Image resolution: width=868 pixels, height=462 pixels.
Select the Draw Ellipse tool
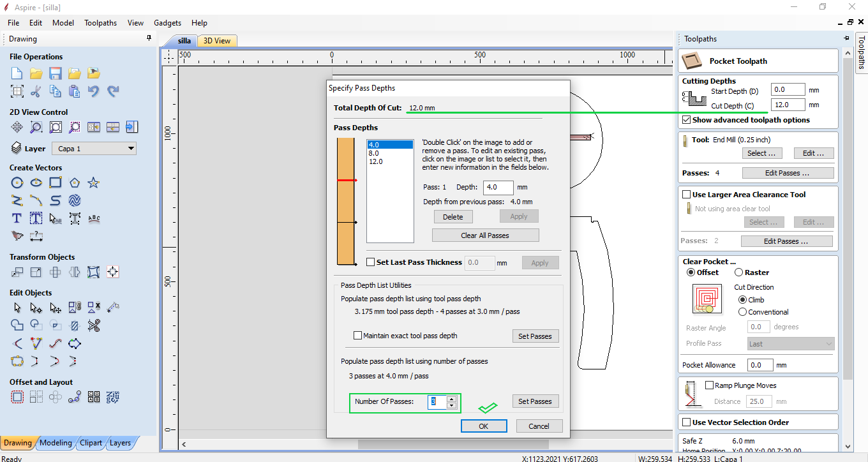pyautogui.click(x=36, y=183)
